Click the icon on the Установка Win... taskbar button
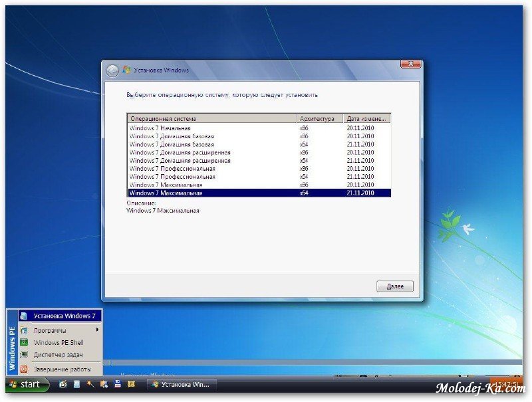 [x=155, y=384]
